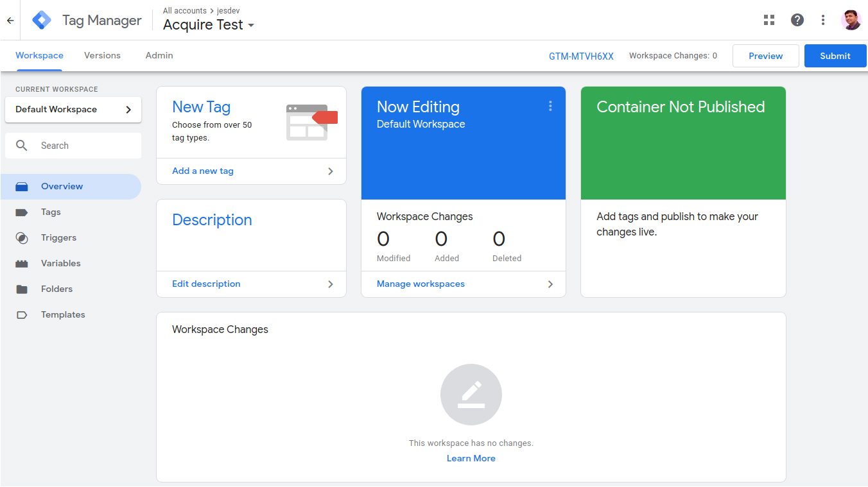Open the Help question mark icon

click(x=797, y=20)
